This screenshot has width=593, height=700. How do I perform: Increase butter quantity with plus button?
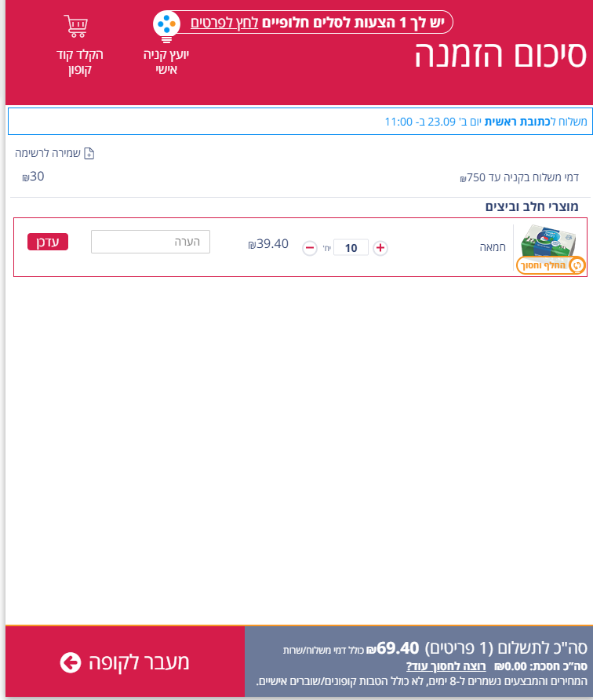click(380, 248)
